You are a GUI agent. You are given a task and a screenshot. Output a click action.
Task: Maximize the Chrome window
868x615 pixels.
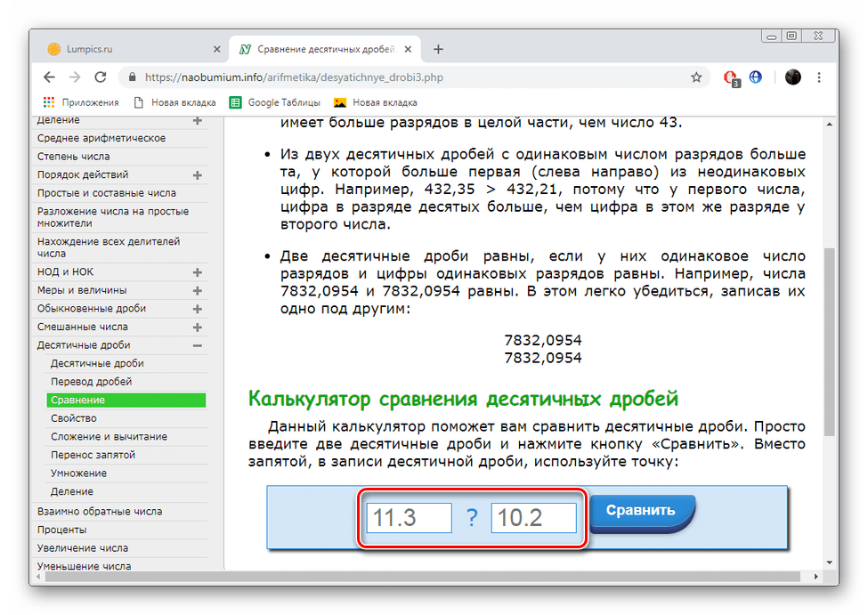(x=792, y=36)
